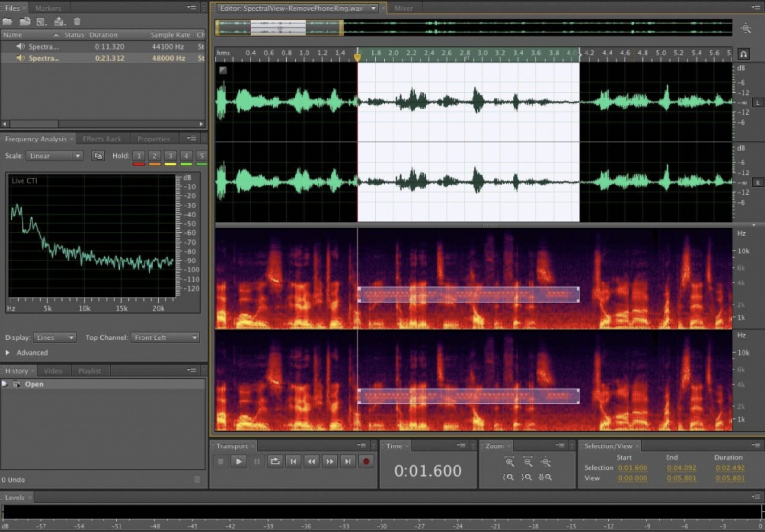Click the Insert into Multitrack icon in Files panel
This screenshot has height=532, width=765.
(59, 22)
